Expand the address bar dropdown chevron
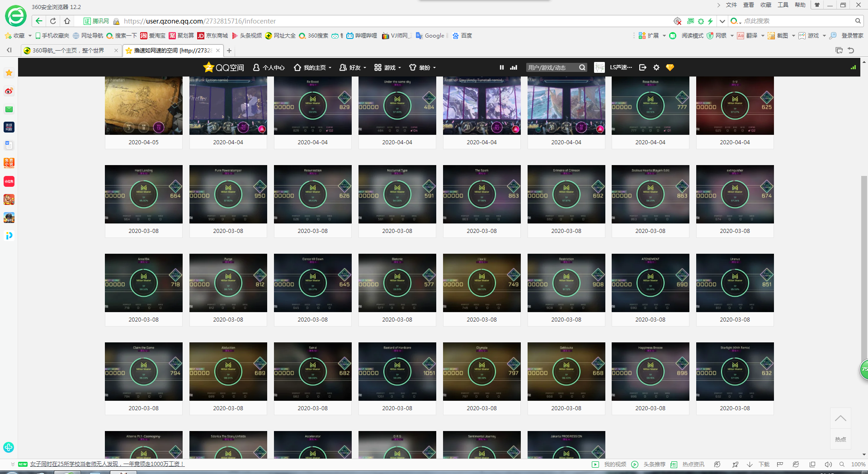The height and width of the screenshot is (474, 868). [x=722, y=21]
